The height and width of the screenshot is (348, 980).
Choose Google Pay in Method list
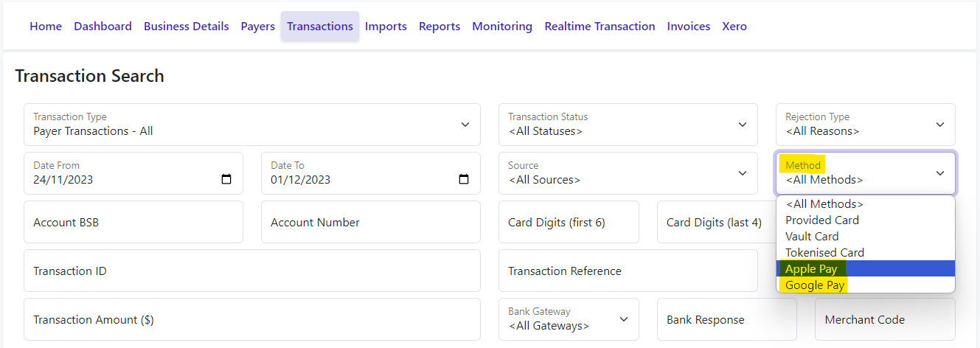(866, 285)
